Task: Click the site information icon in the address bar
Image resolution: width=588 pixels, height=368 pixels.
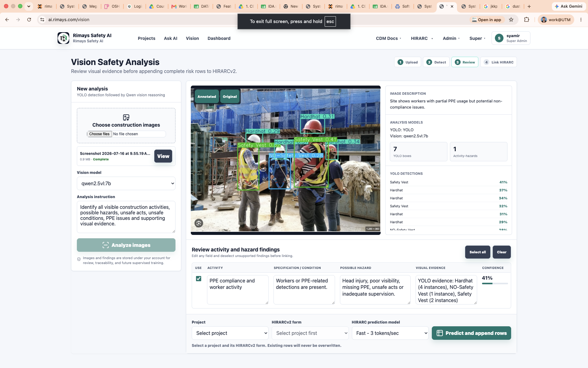Action: pos(42,20)
